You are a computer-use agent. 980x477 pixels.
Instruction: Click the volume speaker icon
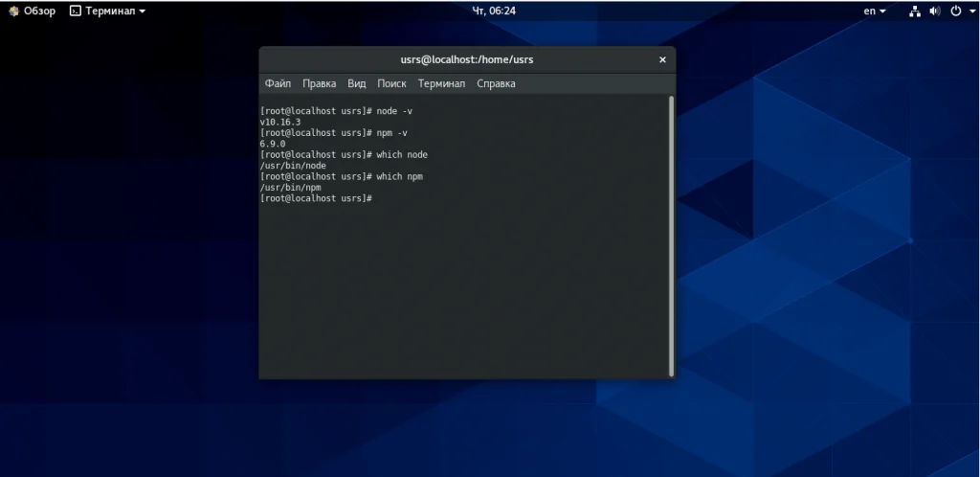[935, 11]
